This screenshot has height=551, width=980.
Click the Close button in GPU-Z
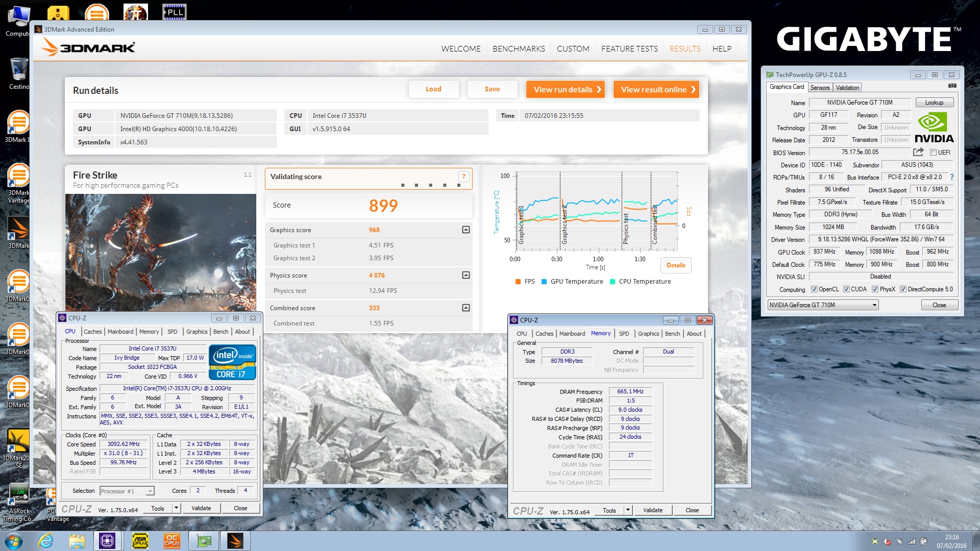pyautogui.click(x=939, y=305)
